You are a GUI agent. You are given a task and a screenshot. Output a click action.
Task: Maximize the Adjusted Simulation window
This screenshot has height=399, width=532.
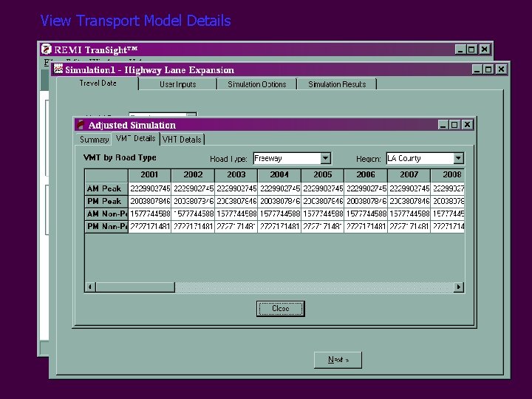pos(454,125)
